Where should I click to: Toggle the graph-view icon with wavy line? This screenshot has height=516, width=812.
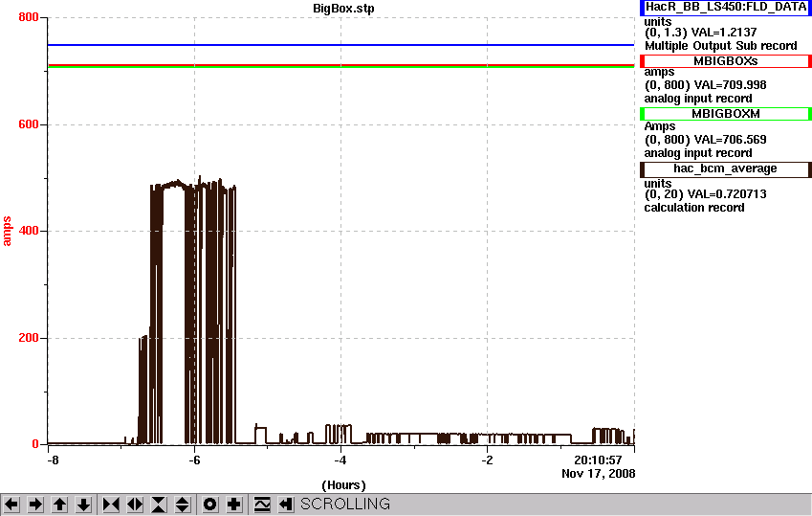(x=262, y=505)
